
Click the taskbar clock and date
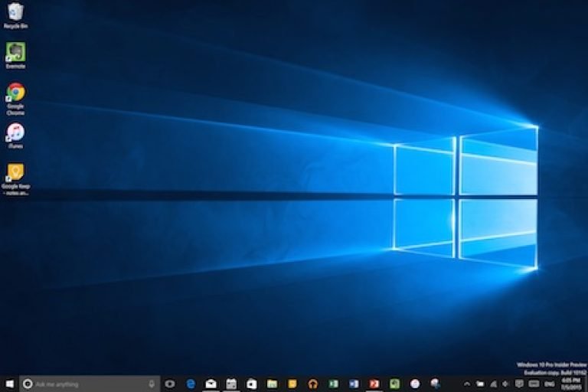[x=570, y=384]
